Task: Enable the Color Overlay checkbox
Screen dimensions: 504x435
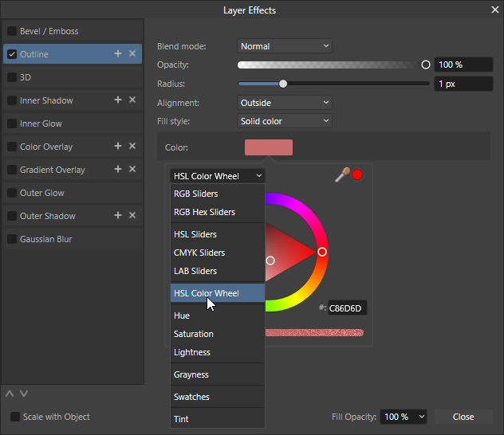Action: 12,147
